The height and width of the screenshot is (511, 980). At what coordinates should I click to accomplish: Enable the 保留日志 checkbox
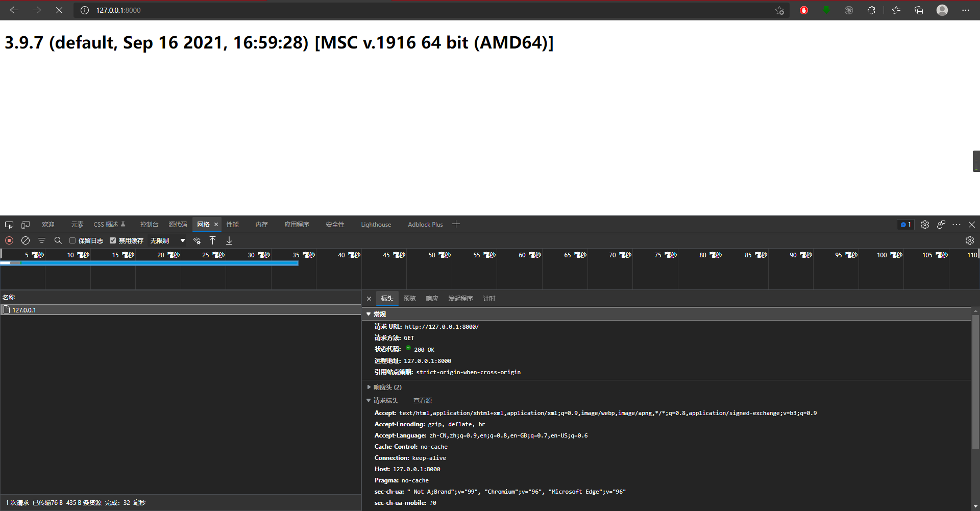(72, 240)
